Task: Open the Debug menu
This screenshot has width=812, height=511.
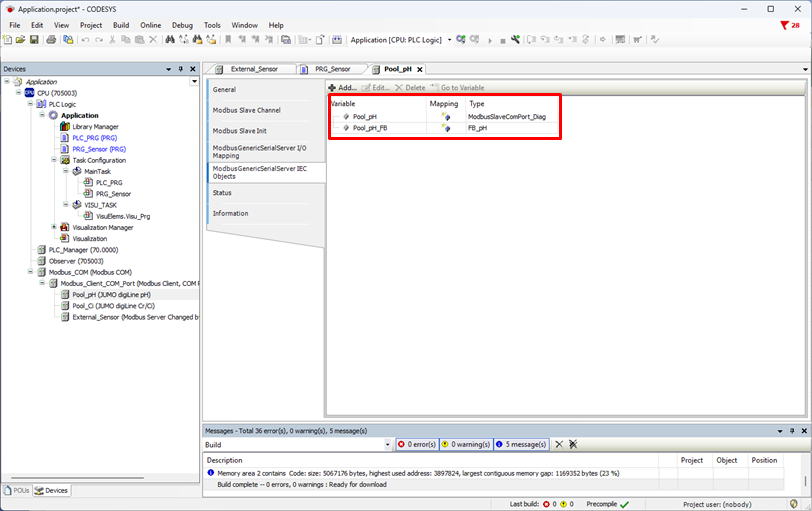Action: click(x=182, y=25)
